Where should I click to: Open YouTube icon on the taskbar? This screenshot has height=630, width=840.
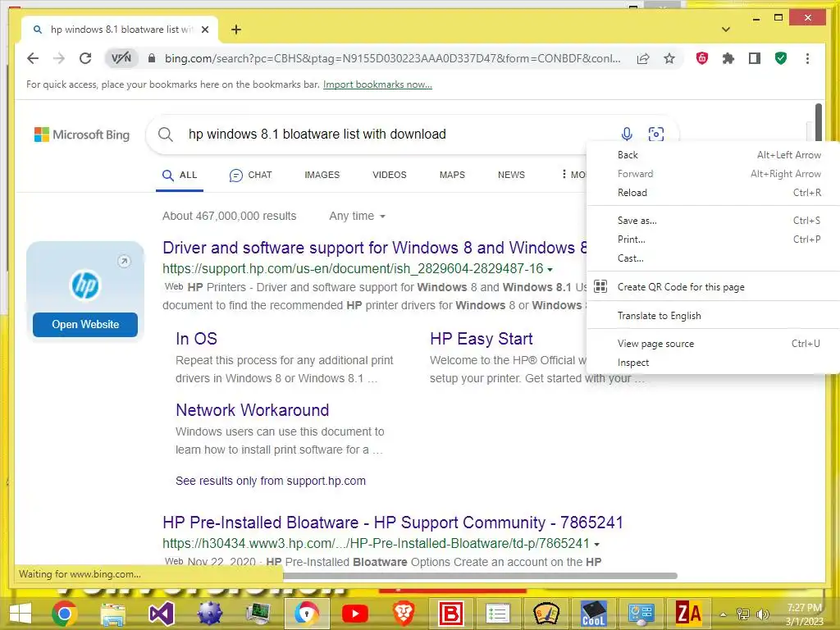point(354,614)
